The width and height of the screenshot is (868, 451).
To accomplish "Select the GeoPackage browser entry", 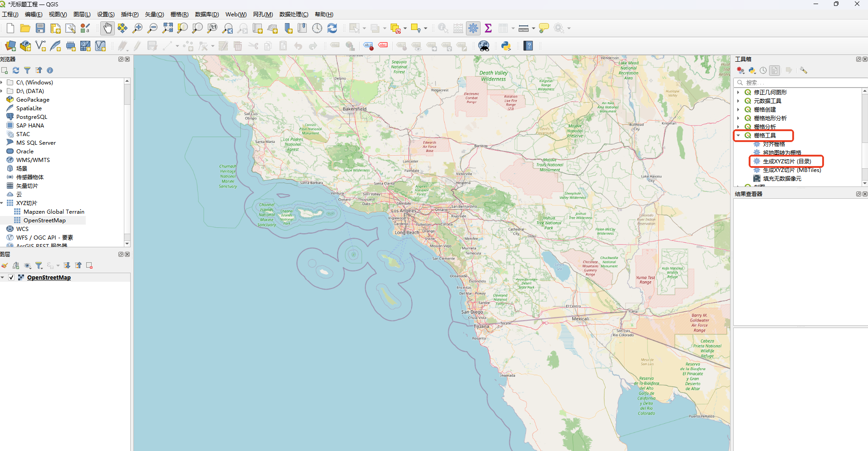I will coord(33,100).
